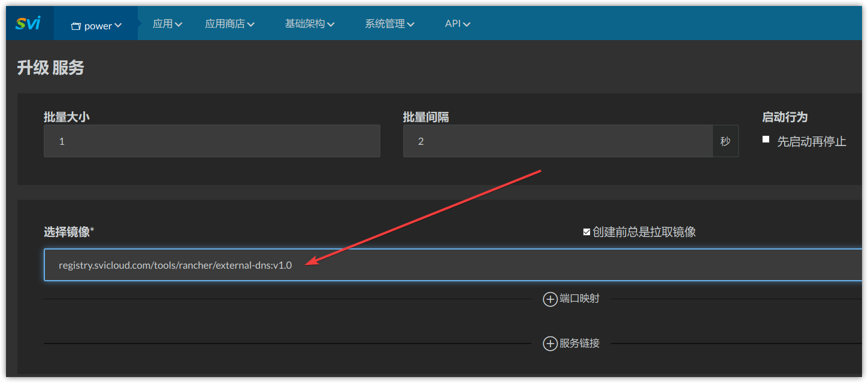
Task: Open the power environment dropdown
Action: tap(96, 25)
